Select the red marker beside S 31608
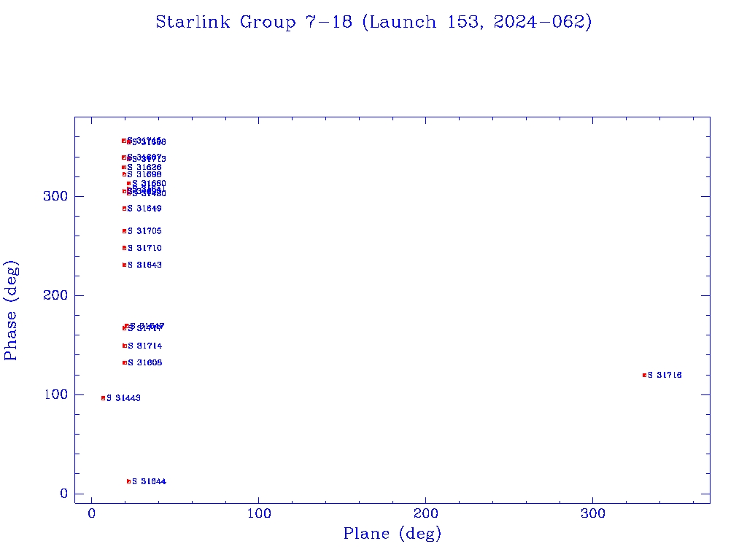The image size is (747, 560). [124, 363]
